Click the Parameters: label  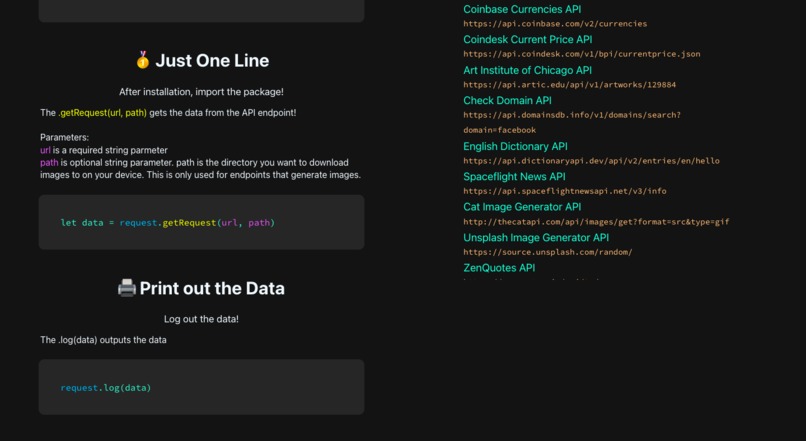click(x=64, y=137)
